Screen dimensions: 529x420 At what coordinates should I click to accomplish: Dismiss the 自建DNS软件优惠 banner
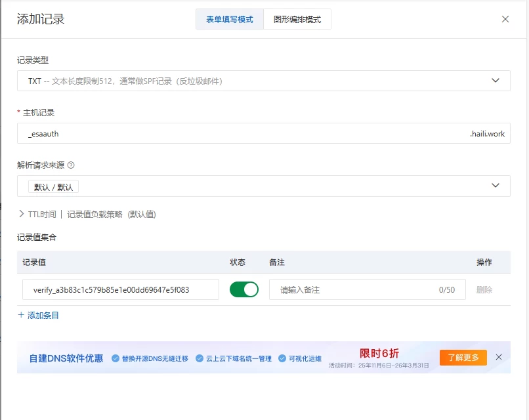tap(499, 358)
